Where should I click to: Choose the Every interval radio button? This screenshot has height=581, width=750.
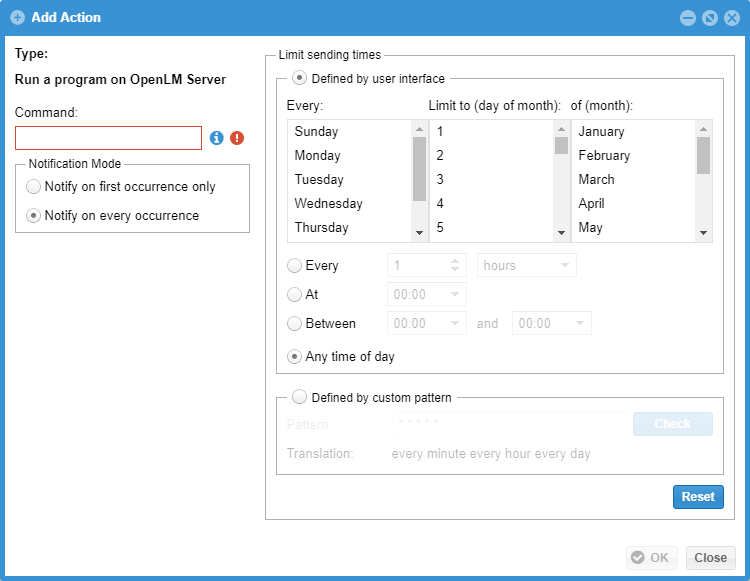[x=294, y=266]
